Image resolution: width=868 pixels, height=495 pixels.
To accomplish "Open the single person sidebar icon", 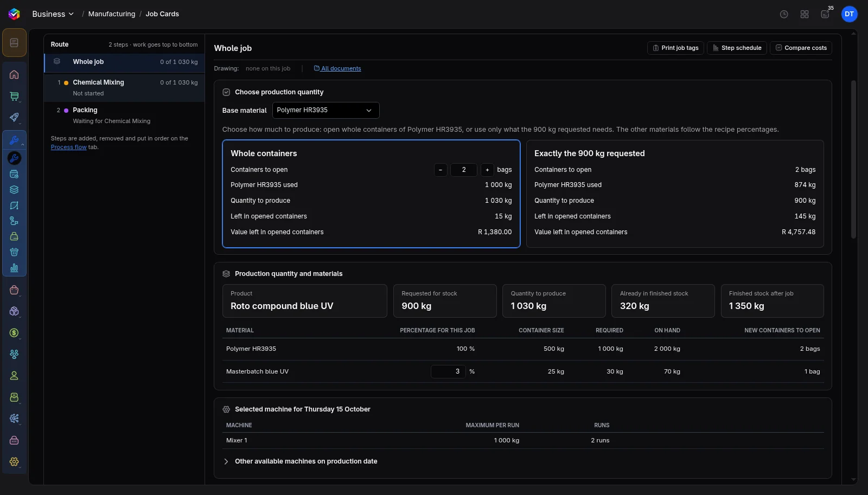I will tap(14, 376).
